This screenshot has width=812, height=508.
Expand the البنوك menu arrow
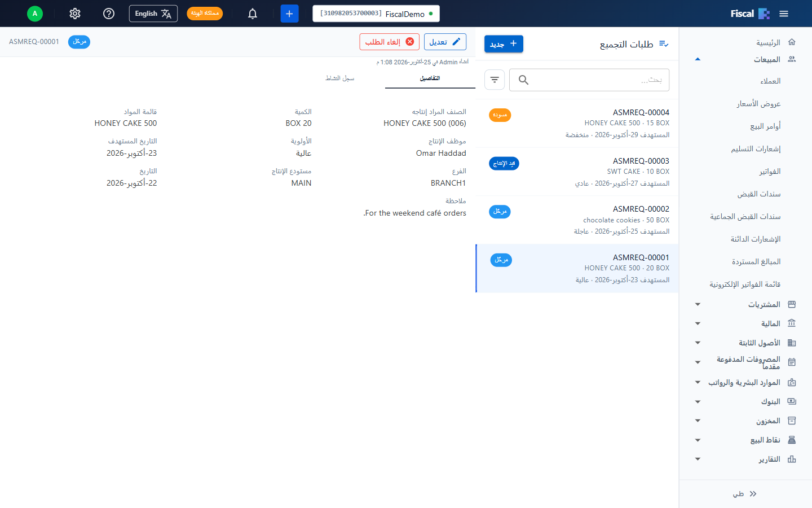pos(698,401)
